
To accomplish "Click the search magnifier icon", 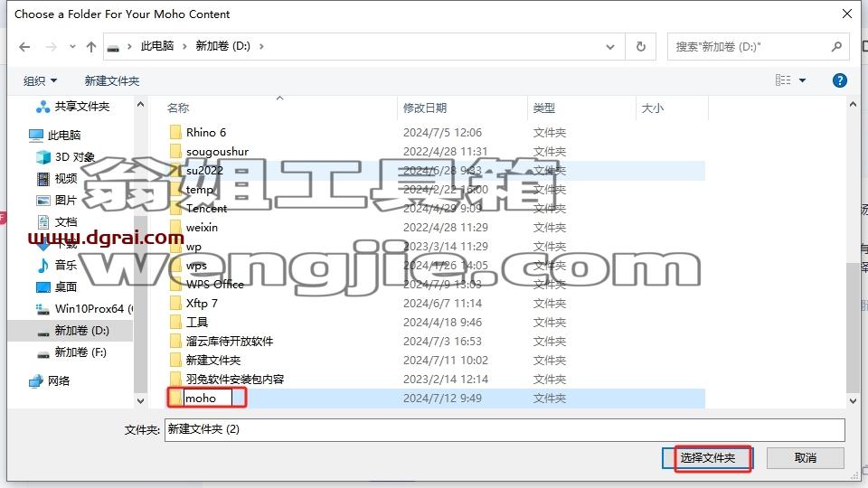I will click(836, 47).
